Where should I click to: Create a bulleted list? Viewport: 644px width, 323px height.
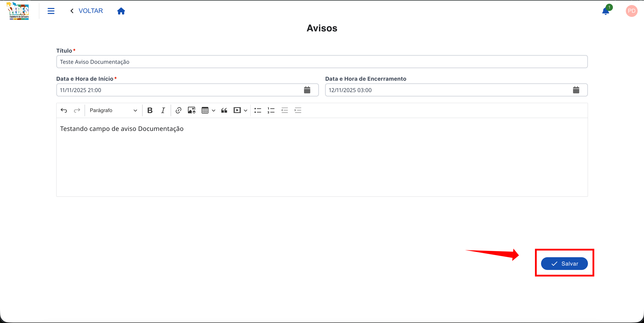(x=258, y=110)
